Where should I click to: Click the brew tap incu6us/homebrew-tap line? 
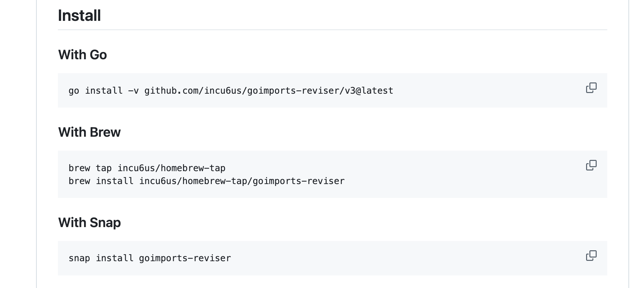(147, 168)
